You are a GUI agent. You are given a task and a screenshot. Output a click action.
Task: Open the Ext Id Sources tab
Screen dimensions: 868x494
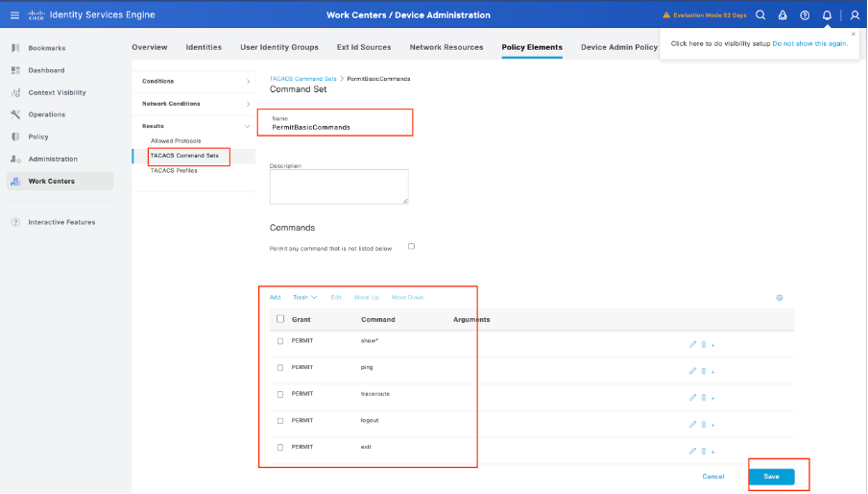point(364,47)
